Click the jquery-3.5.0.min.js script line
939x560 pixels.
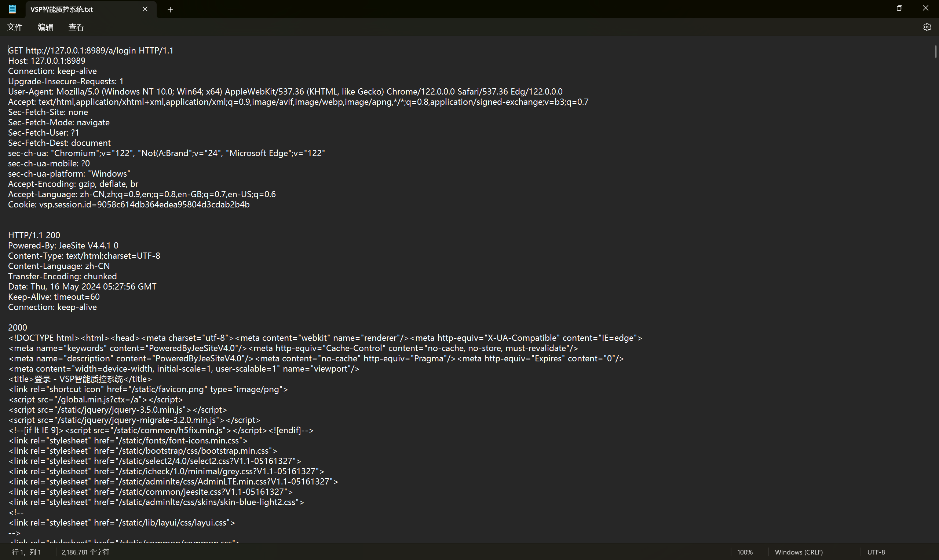tap(118, 410)
